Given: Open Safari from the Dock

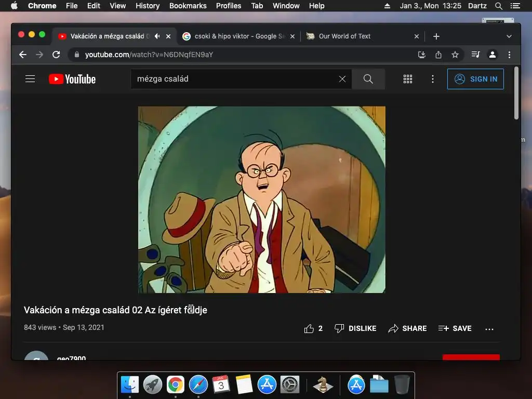Looking at the screenshot, I should [x=198, y=385].
